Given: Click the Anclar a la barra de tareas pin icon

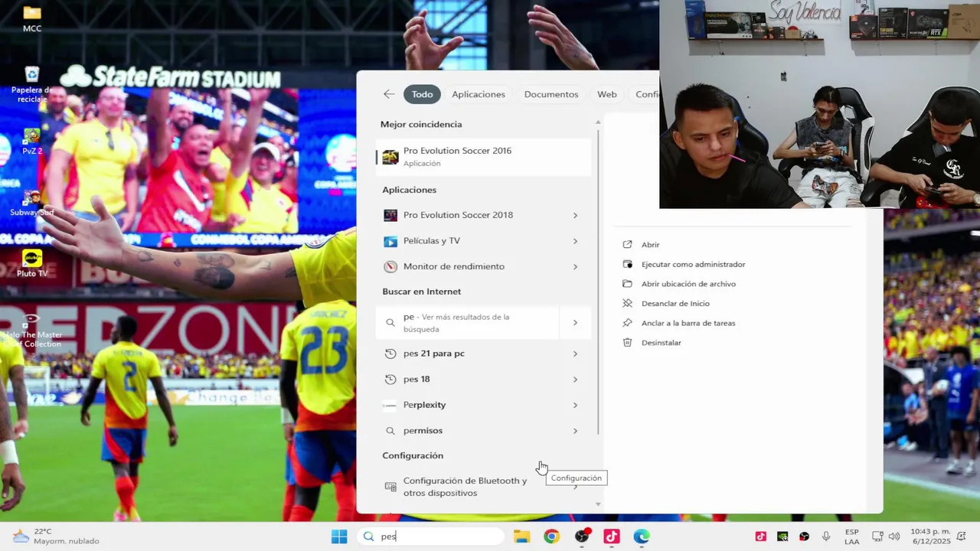Looking at the screenshot, I should pyautogui.click(x=627, y=323).
